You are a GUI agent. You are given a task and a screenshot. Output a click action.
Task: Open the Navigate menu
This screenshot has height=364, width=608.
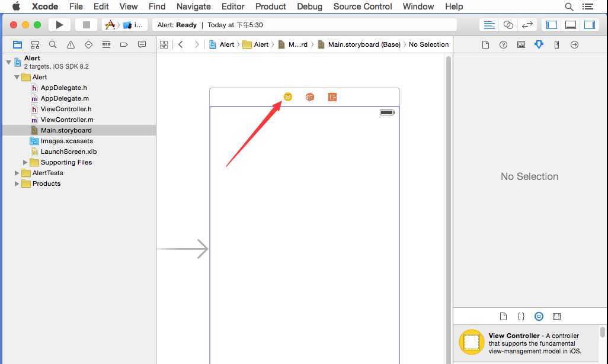[194, 7]
